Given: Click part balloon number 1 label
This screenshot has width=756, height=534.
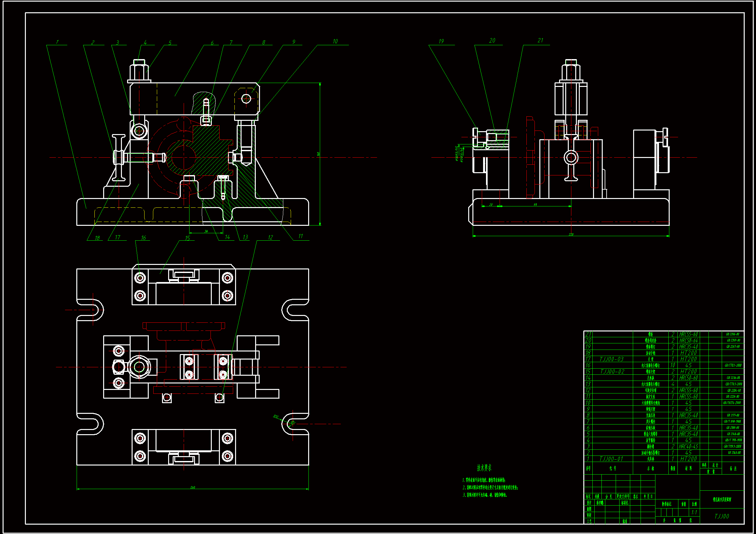Looking at the screenshot, I should click(x=57, y=42).
